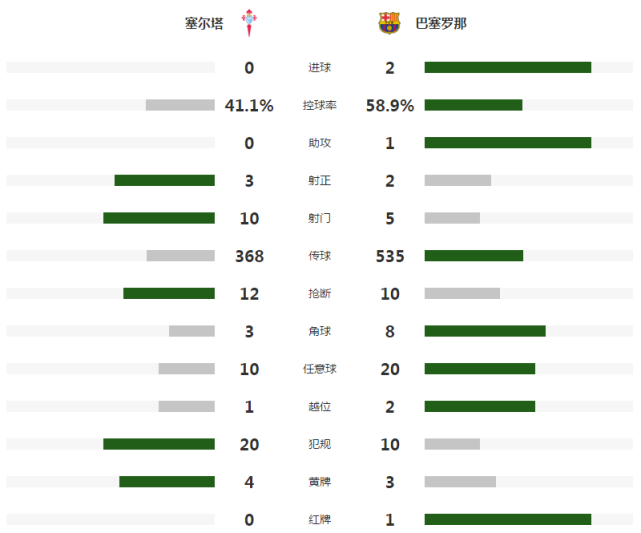Viewport: 641px width, 533px height.
Task: Click the 越位 offside label
Action: [x=319, y=406]
